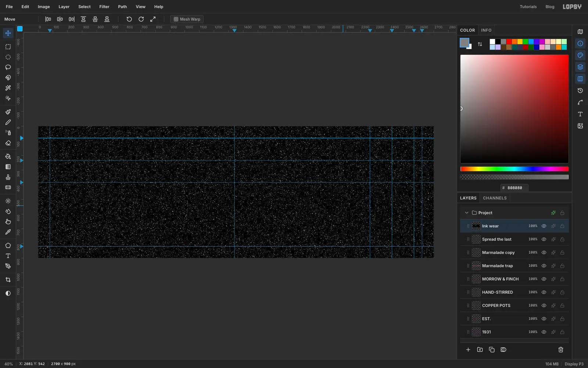
Task: Delete layer with trash icon
Action: pyautogui.click(x=561, y=350)
